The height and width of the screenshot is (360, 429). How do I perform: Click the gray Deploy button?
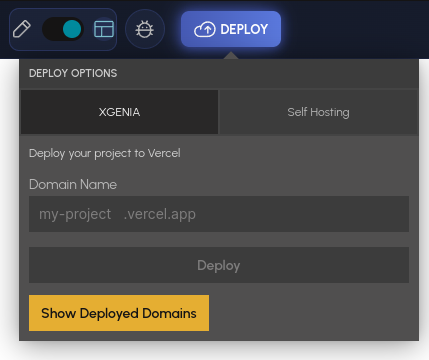pos(219,265)
